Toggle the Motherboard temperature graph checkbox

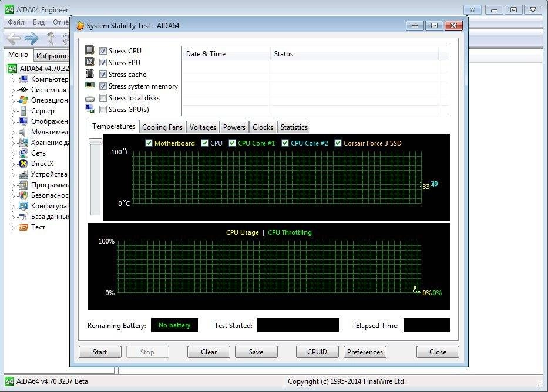coord(149,143)
